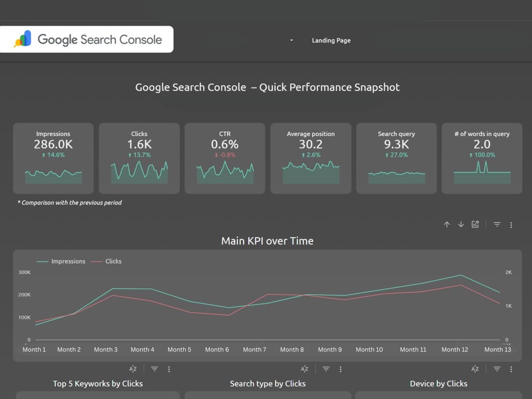Viewport: 532px width, 399px height.
Task: Open filter icon above Main KPI chart
Action: 497,224
